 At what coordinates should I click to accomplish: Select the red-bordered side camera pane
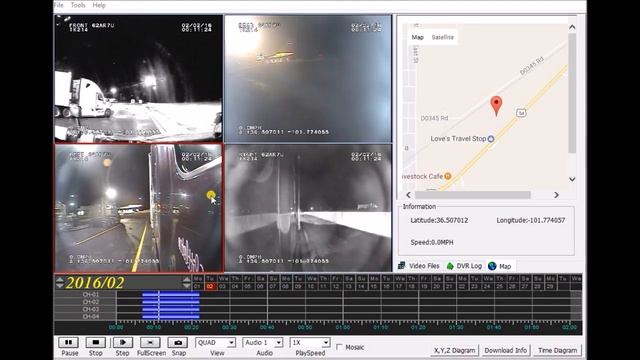(x=138, y=208)
